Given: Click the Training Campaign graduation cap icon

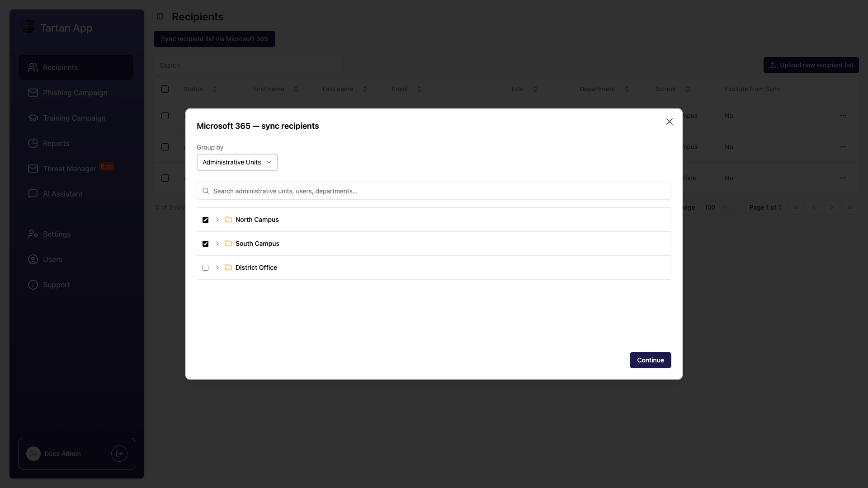Looking at the screenshot, I should 33,118.
